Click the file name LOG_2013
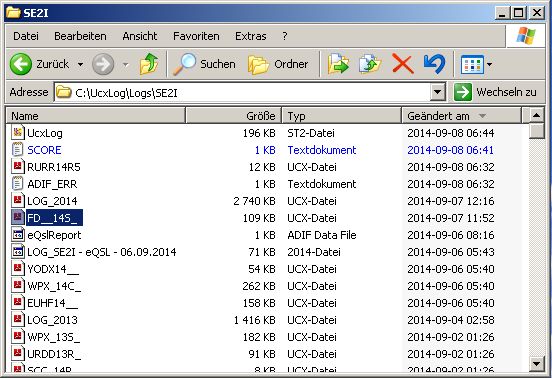This screenshot has width=552, height=378. (52, 320)
